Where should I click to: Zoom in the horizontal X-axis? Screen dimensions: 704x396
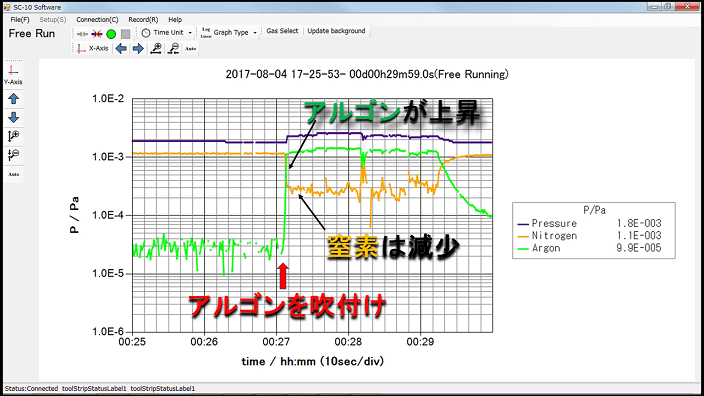(x=156, y=48)
